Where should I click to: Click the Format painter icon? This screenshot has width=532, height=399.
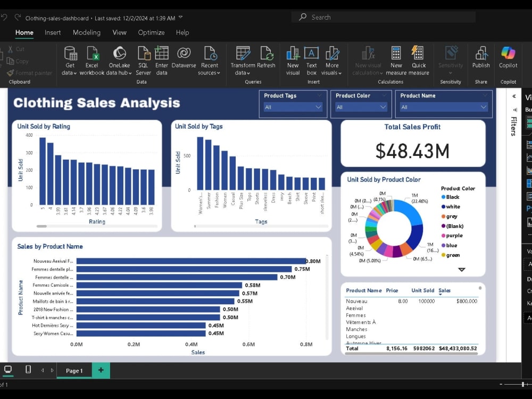pos(11,72)
